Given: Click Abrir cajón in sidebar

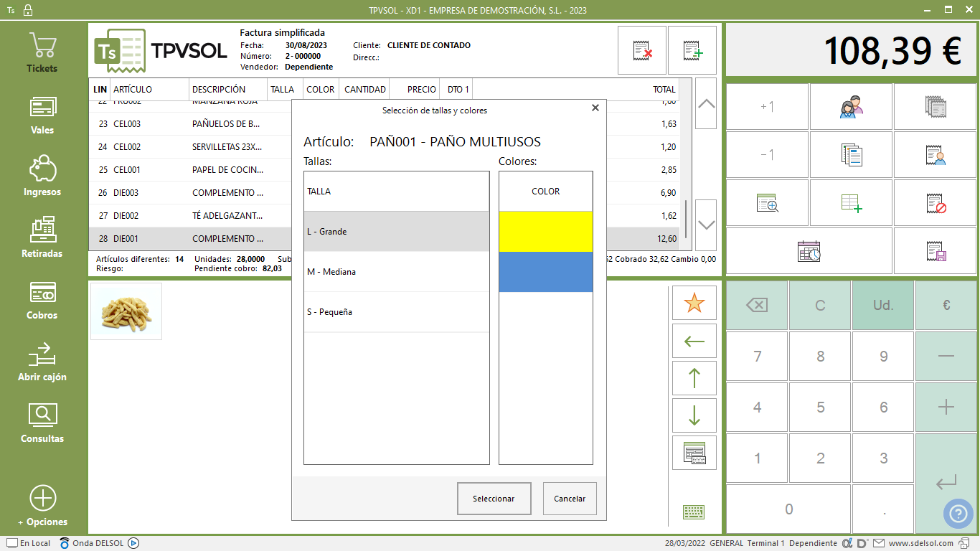Looking at the screenshot, I should click(42, 362).
